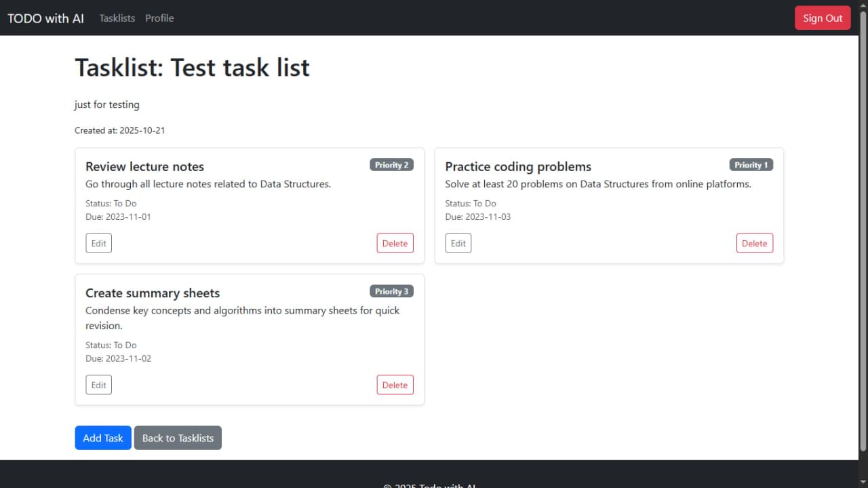
Task: Click the Tasklist: Test task list heading
Action: tap(192, 68)
